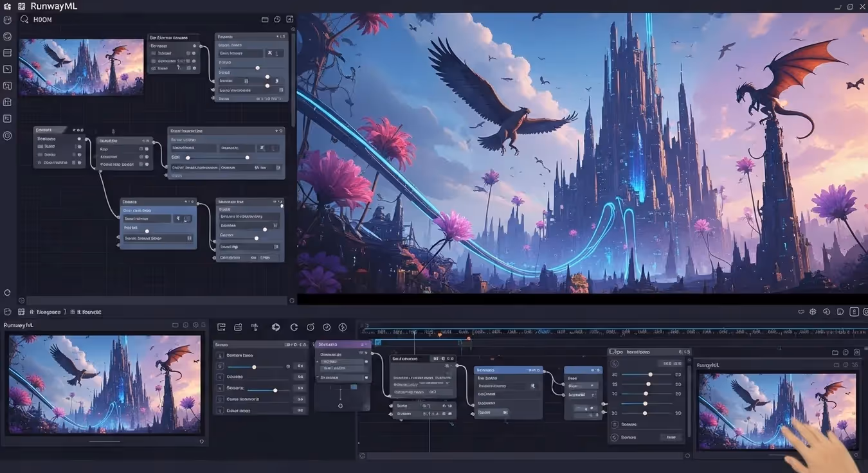
Task: Open the It foundic tab in lower panel bar
Action: pyautogui.click(x=89, y=312)
